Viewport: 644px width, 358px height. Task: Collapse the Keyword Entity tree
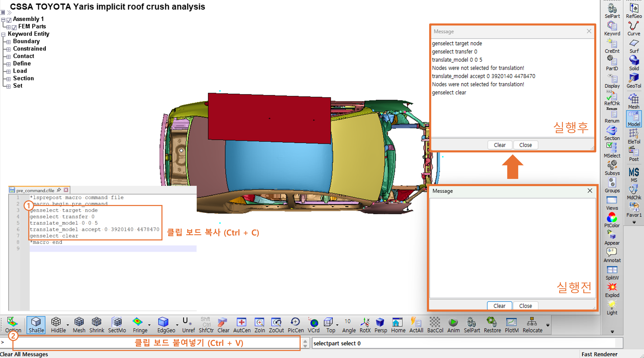[x=3, y=35]
